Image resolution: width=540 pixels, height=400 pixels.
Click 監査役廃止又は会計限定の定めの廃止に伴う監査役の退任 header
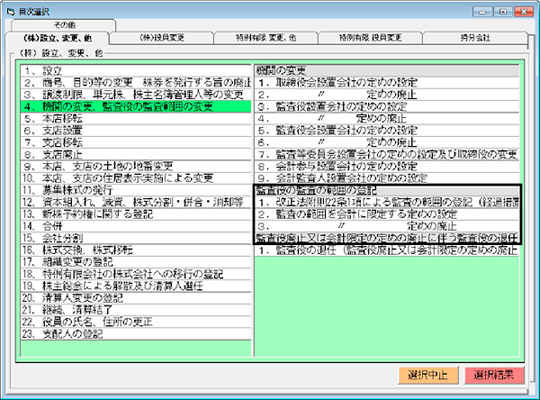pos(387,238)
